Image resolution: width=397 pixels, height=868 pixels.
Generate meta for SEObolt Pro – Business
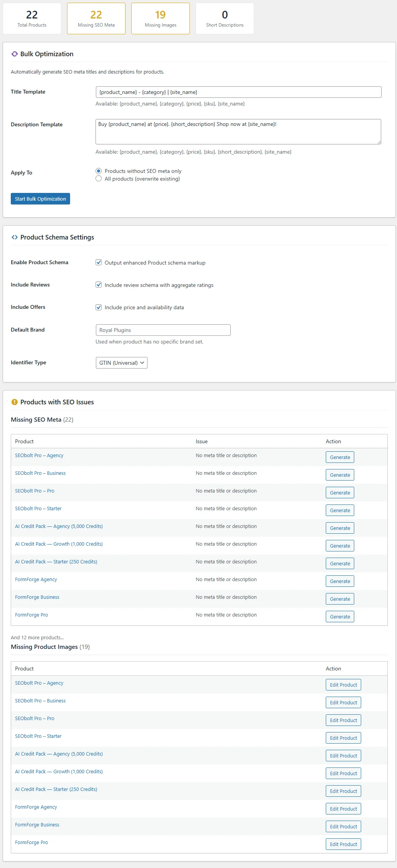click(x=340, y=475)
